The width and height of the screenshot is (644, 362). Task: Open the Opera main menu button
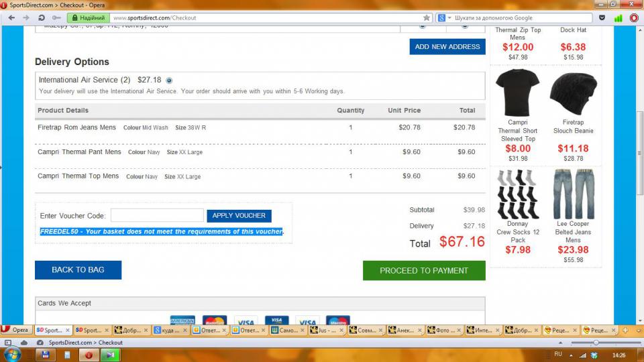15,330
